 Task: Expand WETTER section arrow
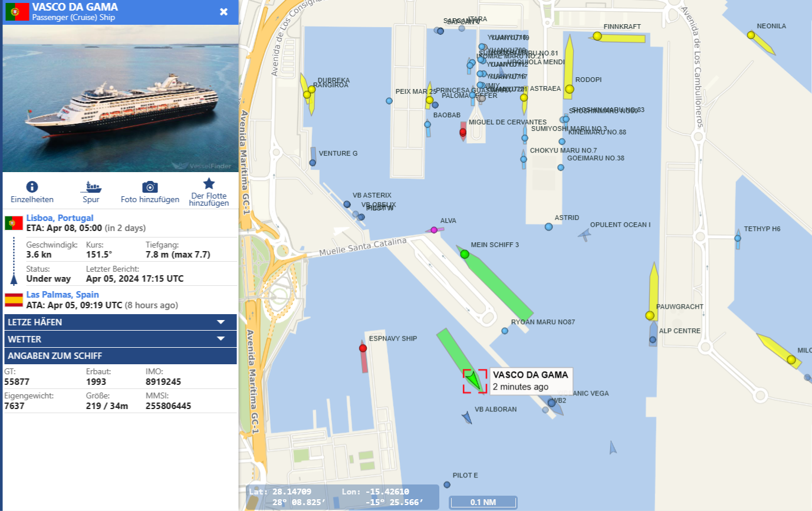point(221,338)
